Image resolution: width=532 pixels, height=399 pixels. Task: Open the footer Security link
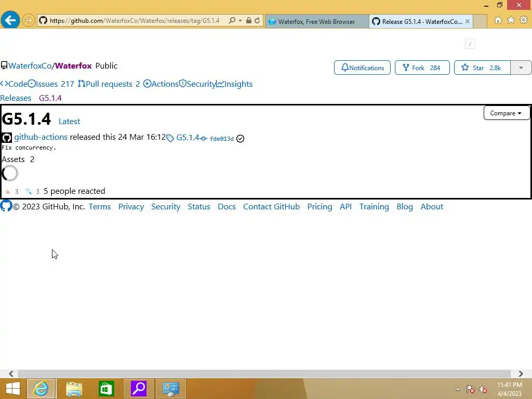point(166,207)
